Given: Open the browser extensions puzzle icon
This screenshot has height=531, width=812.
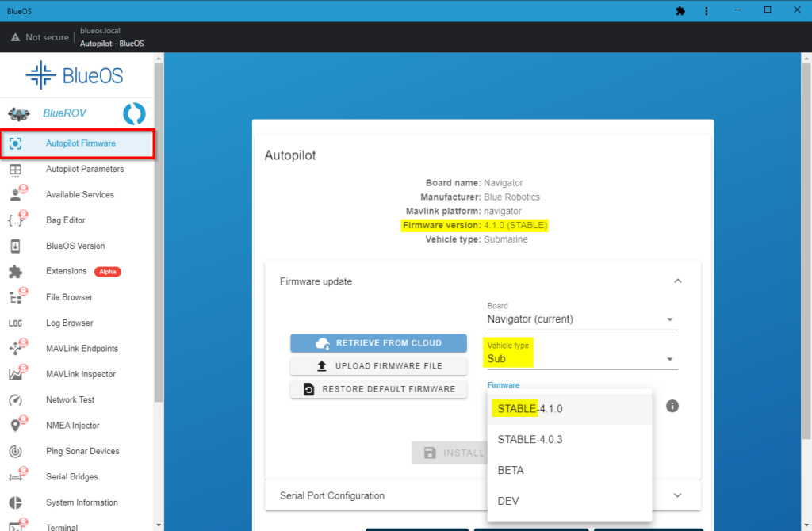Looking at the screenshot, I should (680, 11).
